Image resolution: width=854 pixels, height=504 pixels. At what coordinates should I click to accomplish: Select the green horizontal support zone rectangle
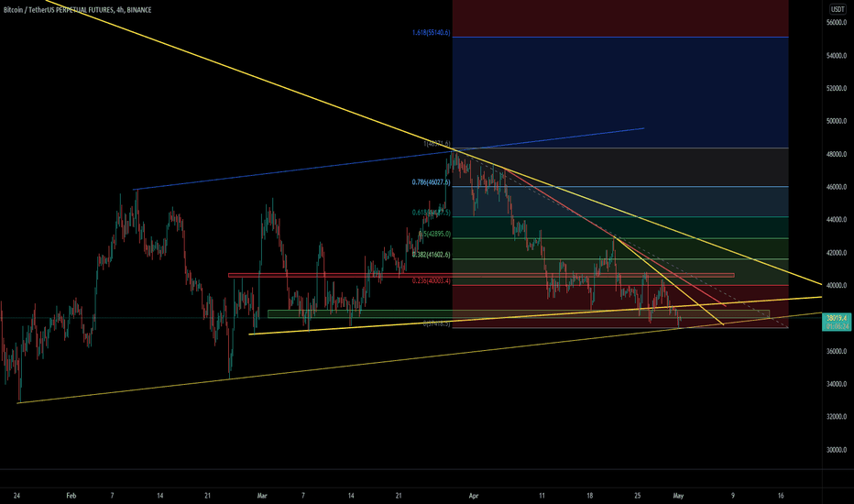[x=519, y=313]
